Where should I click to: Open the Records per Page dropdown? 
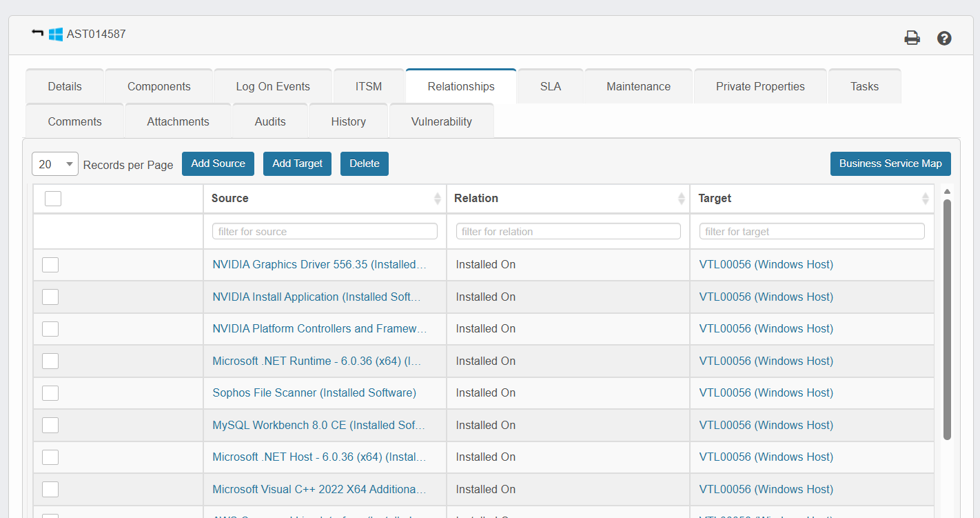point(55,164)
